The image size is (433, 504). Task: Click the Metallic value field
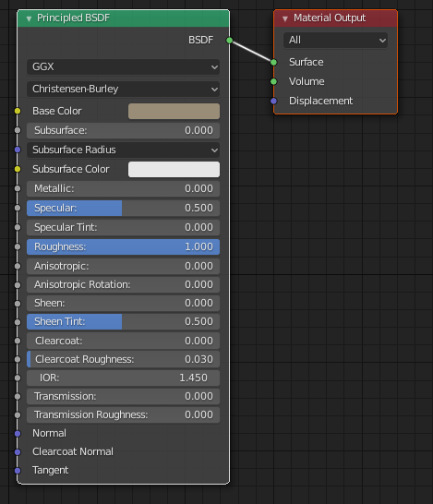tap(123, 188)
